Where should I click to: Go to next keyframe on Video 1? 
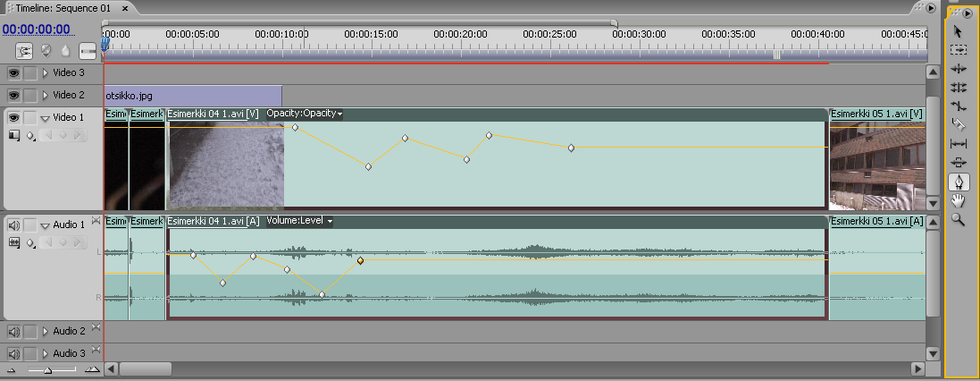pyautogui.click(x=78, y=135)
